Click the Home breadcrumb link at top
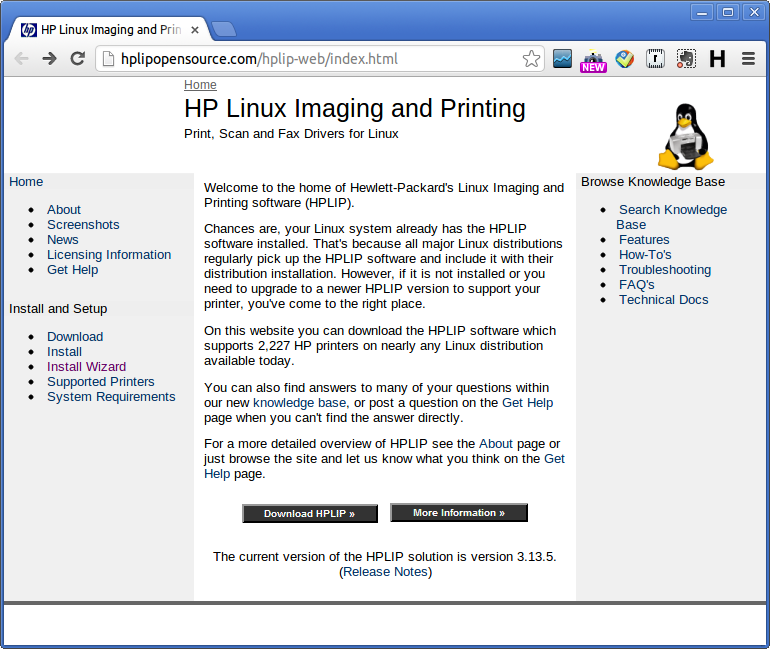770x649 pixels. [200, 84]
